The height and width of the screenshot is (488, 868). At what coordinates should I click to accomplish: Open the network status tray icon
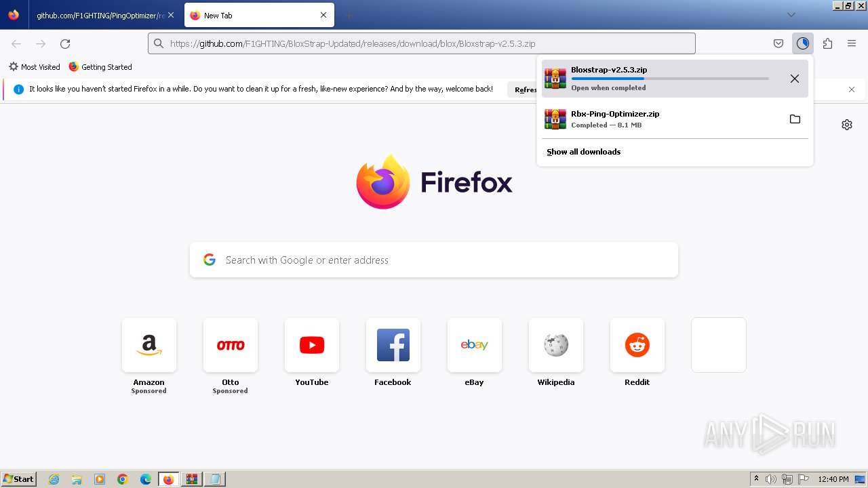(787, 479)
